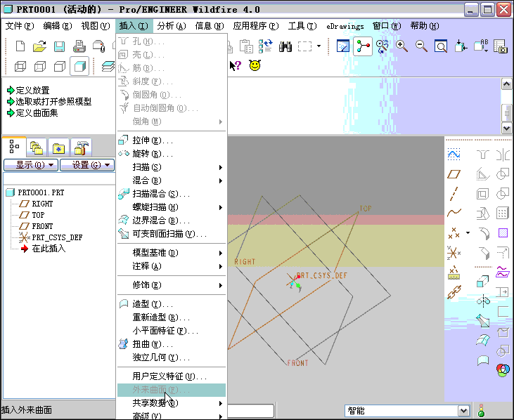Image resolution: width=514 pixels, height=420 pixels.
Task: Open the eDrawings menu
Action: click(x=345, y=26)
